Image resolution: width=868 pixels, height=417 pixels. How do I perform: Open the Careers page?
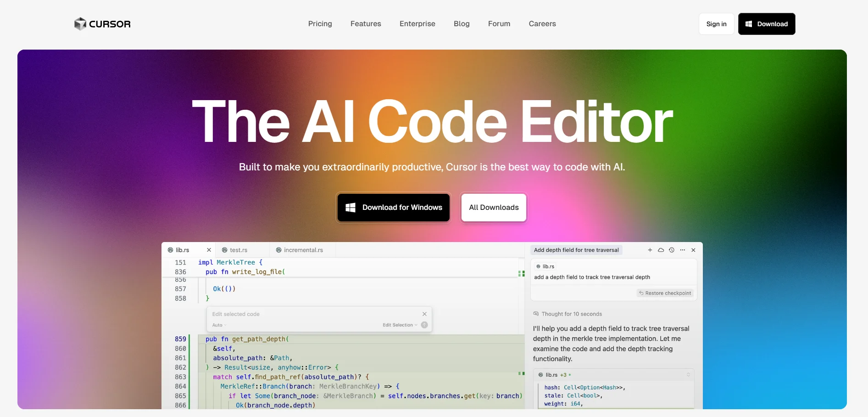pyautogui.click(x=542, y=24)
